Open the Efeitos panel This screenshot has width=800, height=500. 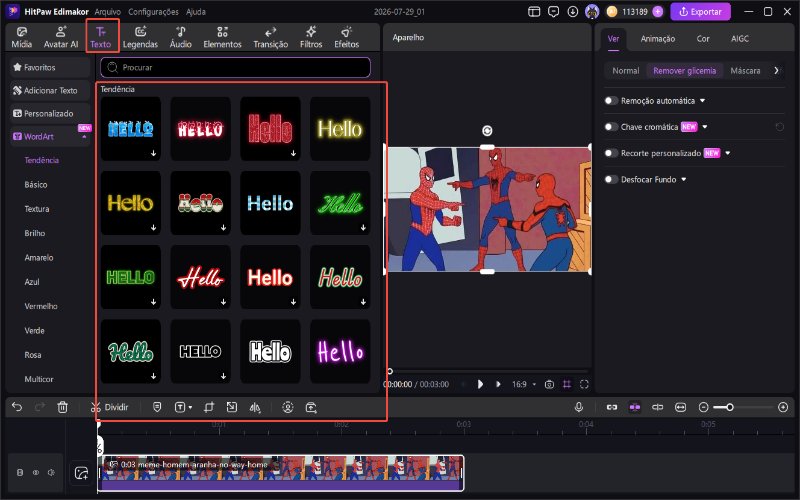(x=346, y=38)
